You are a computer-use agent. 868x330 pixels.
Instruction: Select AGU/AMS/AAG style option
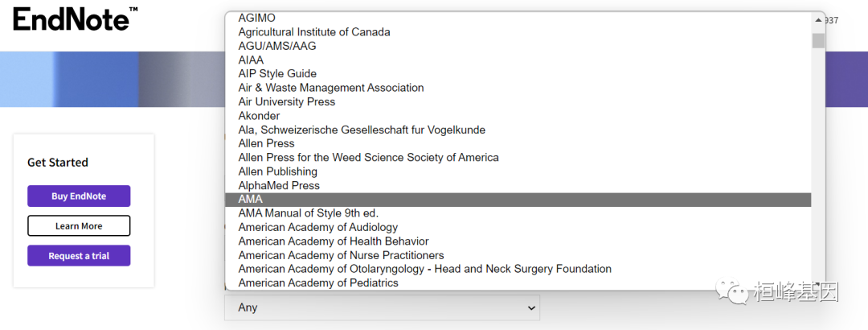click(277, 46)
